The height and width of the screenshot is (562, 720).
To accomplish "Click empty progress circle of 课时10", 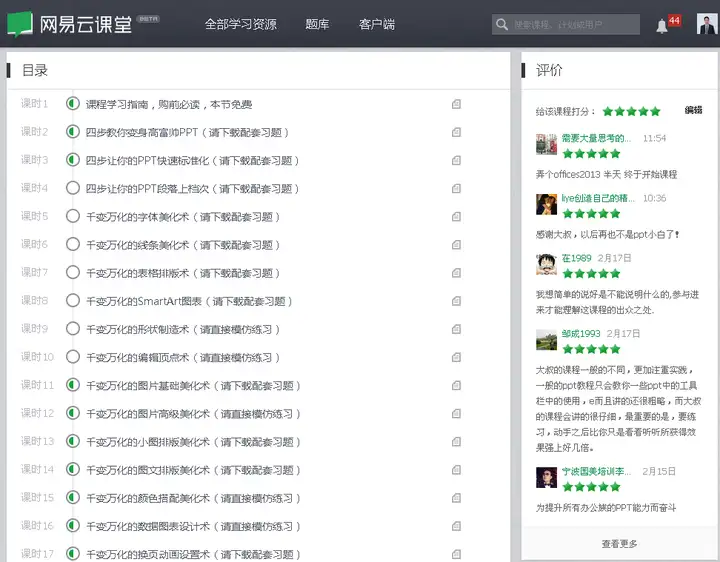I will [73, 357].
